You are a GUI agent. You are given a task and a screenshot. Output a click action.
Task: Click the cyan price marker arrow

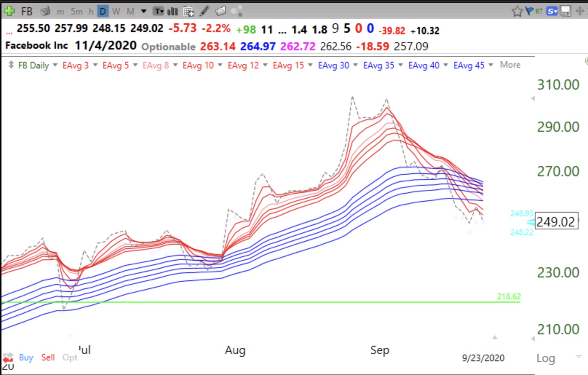pos(531,222)
